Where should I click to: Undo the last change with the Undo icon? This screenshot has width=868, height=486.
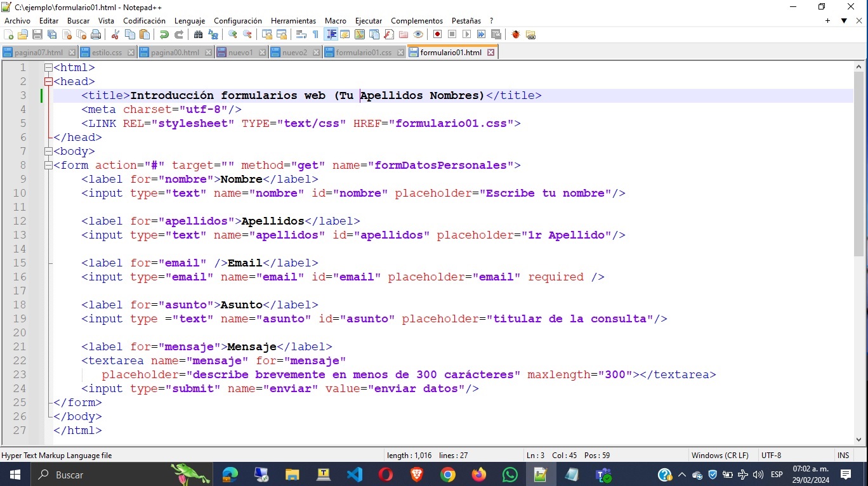[164, 34]
